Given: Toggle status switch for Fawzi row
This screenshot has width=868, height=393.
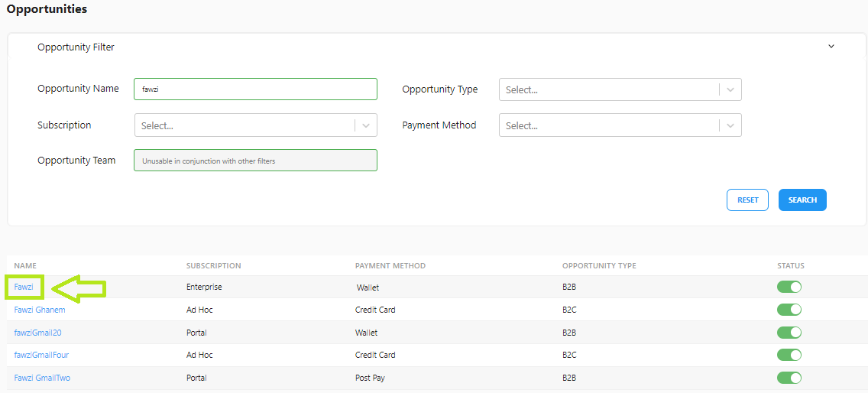Looking at the screenshot, I should pos(789,287).
